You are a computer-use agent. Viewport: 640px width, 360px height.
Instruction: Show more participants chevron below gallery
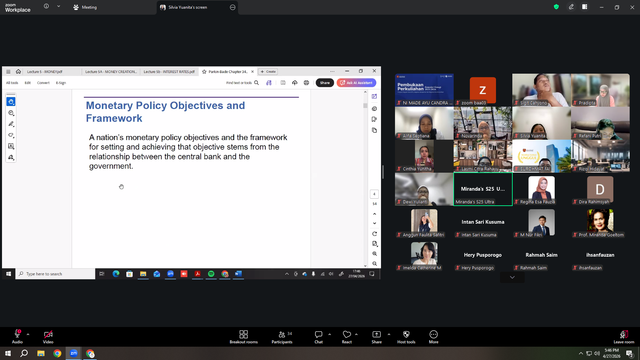coord(512,278)
